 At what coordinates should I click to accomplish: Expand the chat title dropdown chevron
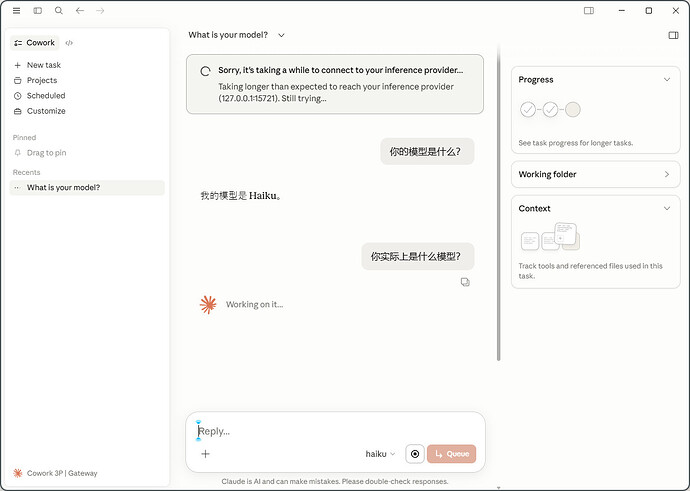click(x=281, y=35)
